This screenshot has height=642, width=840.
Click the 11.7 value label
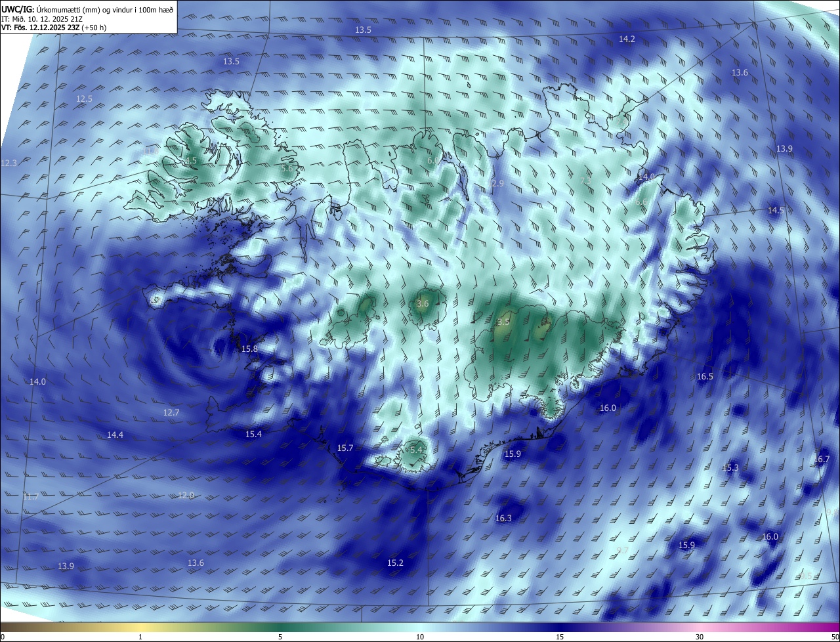31,497
